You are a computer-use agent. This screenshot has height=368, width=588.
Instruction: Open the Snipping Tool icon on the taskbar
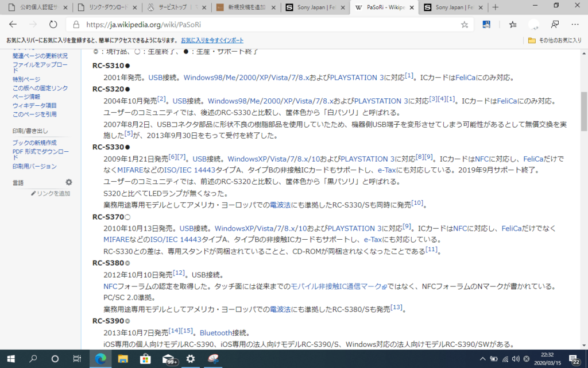tap(214, 359)
